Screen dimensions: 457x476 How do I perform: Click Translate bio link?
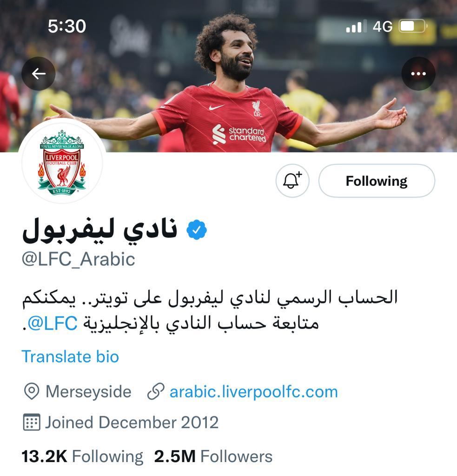click(70, 357)
